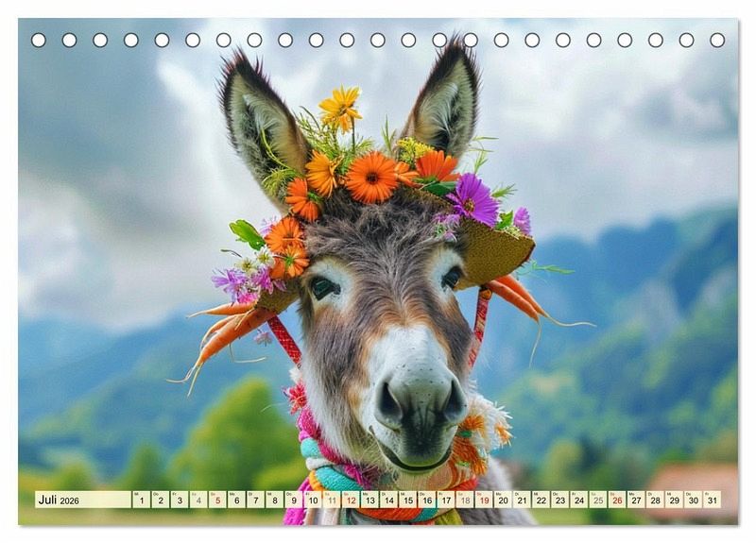The image size is (756, 543).
Task: Pick day 9 on the calendar strip
Action: [293, 500]
